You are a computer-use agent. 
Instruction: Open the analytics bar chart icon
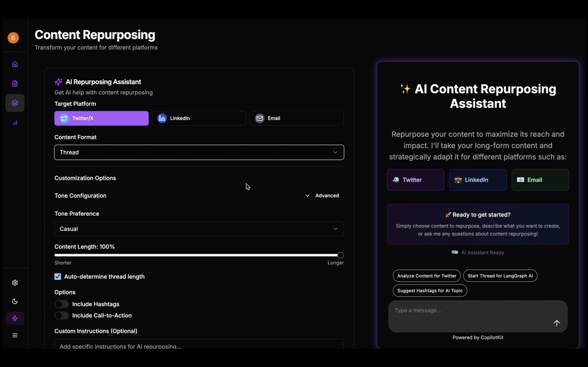click(15, 123)
